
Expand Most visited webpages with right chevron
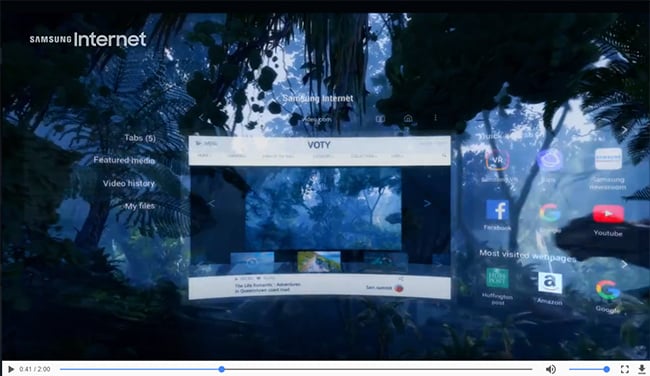(624, 264)
